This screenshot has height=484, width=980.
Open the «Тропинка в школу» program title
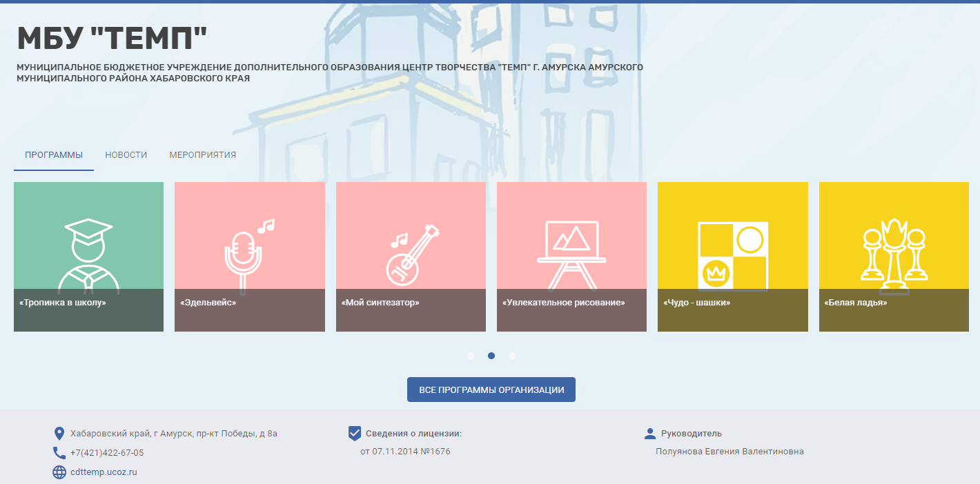pos(63,303)
